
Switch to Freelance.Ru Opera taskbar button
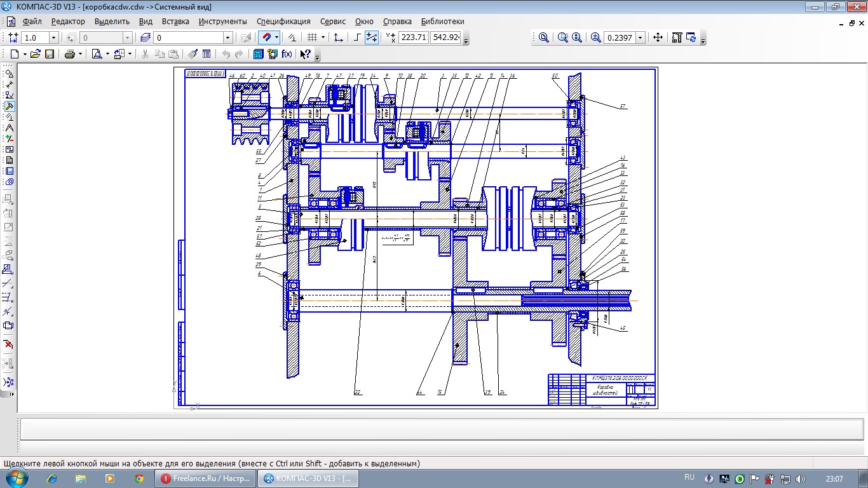(x=205, y=478)
